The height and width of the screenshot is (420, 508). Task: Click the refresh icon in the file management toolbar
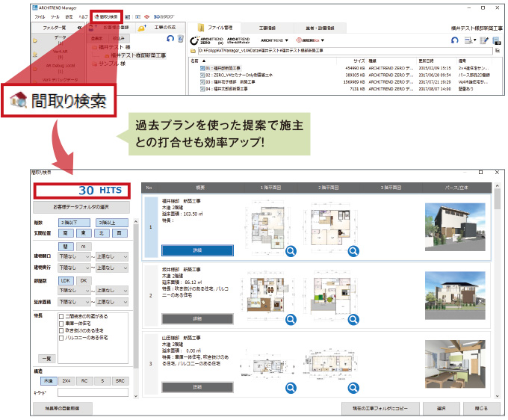455,40
